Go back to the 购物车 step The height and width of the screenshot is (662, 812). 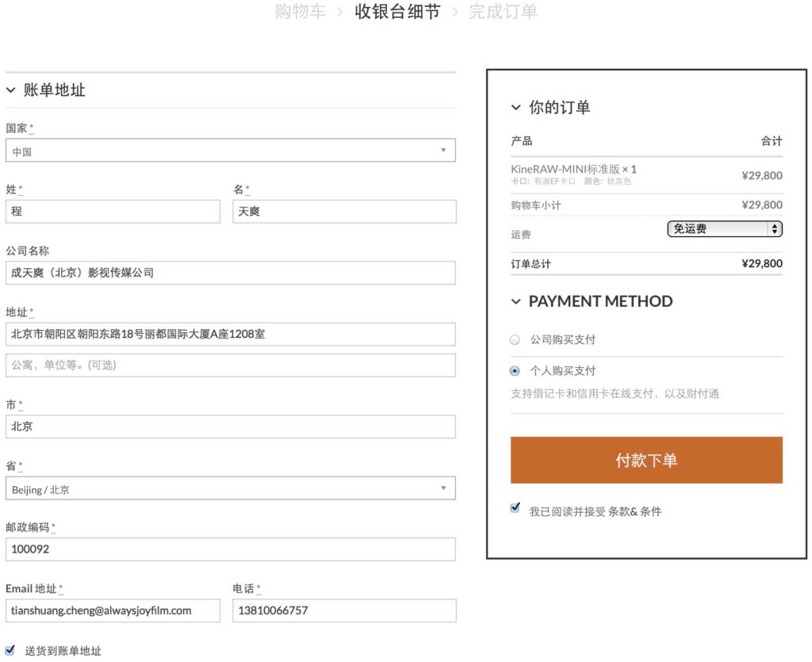[x=300, y=12]
